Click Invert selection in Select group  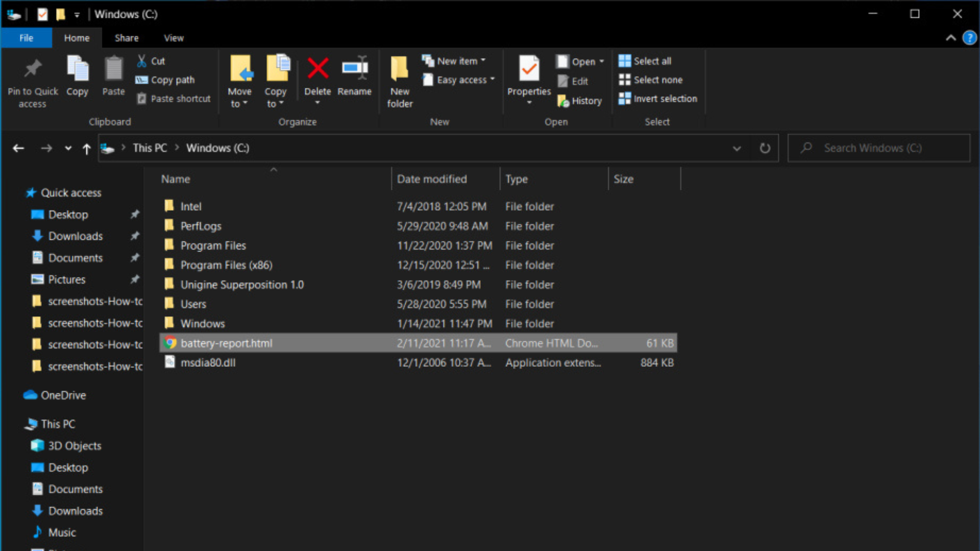pos(657,99)
